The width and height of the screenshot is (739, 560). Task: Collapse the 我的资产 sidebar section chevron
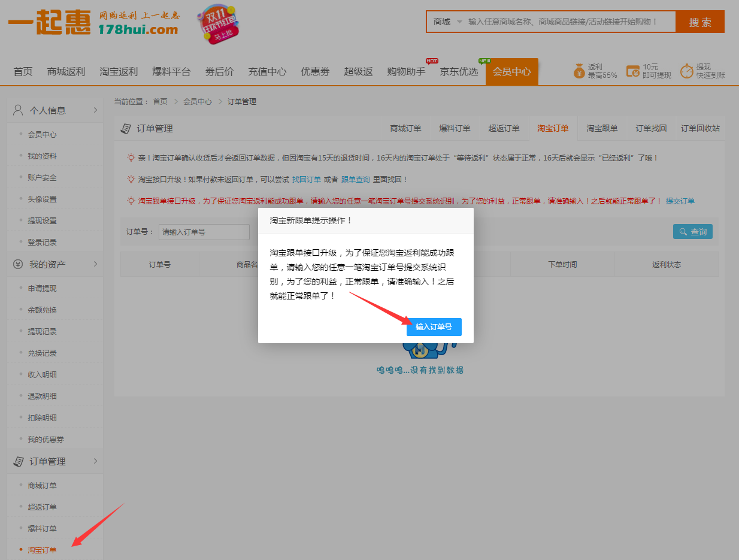(x=95, y=264)
